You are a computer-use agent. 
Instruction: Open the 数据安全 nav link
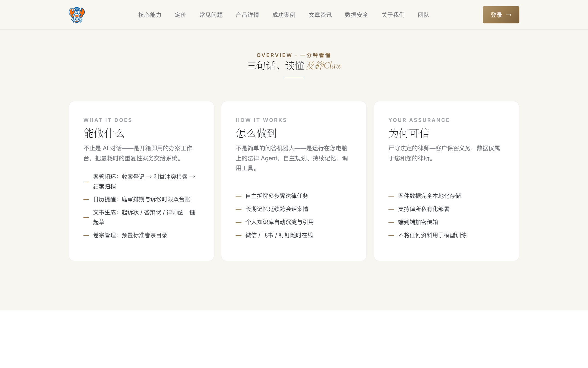click(356, 15)
